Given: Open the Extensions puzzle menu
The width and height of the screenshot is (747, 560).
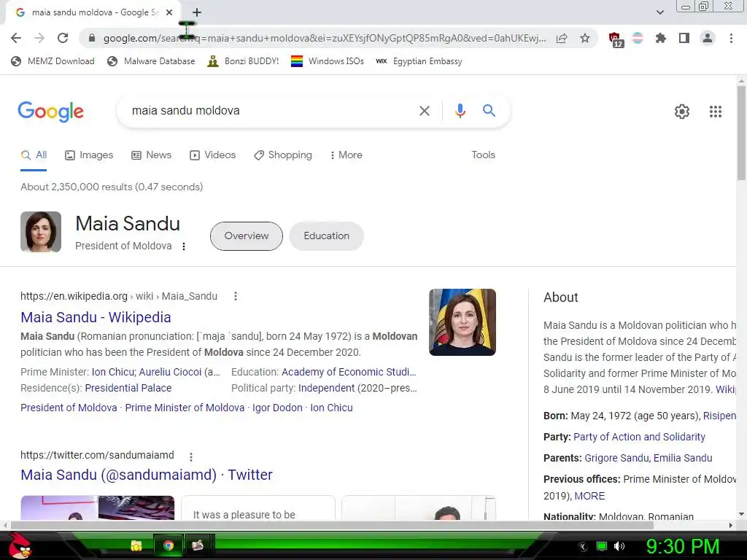Looking at the screenshot, I should click(660, 38).
